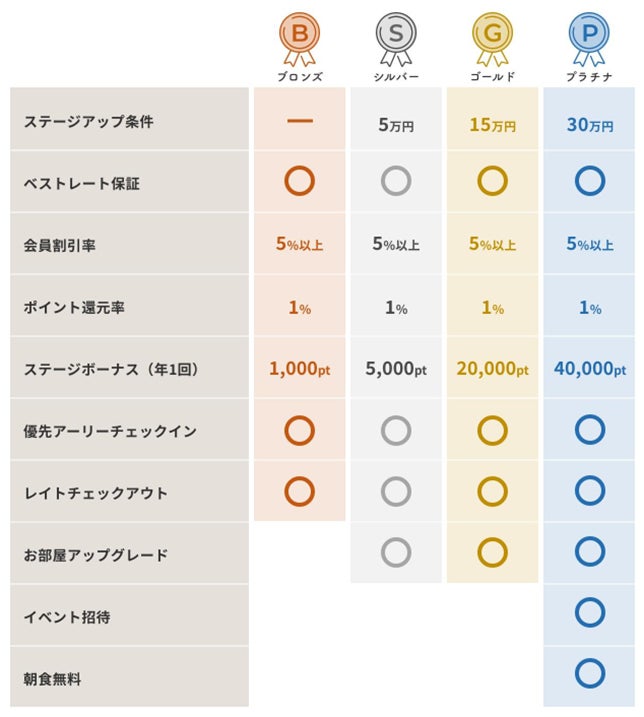Click the Silver medal icon
644x717 pixels.
[396, 36]
